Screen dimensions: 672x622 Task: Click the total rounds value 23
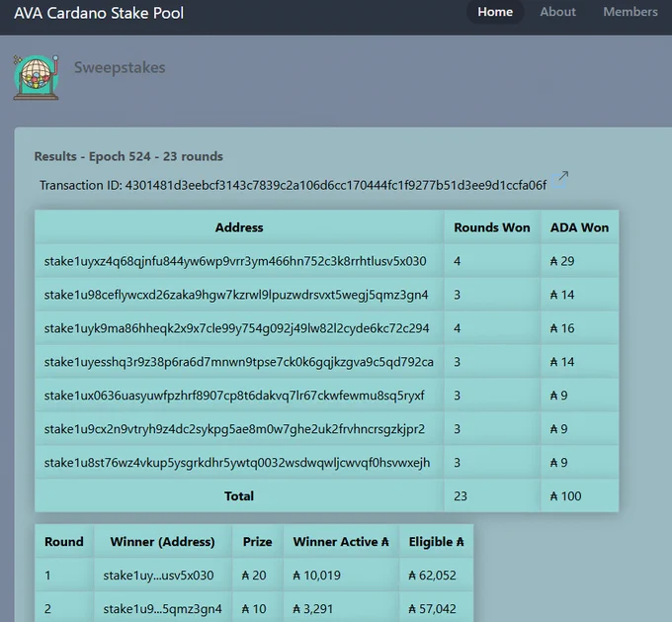coord(492,495)
